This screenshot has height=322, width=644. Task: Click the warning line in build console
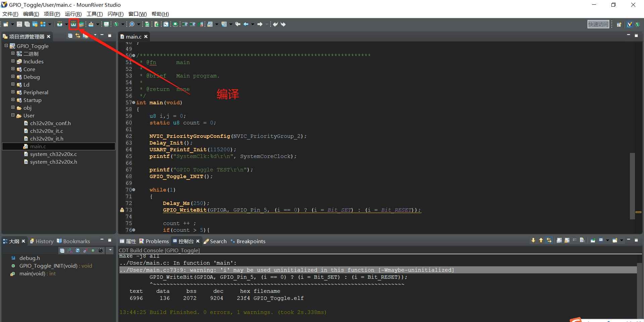coord(378,270)
